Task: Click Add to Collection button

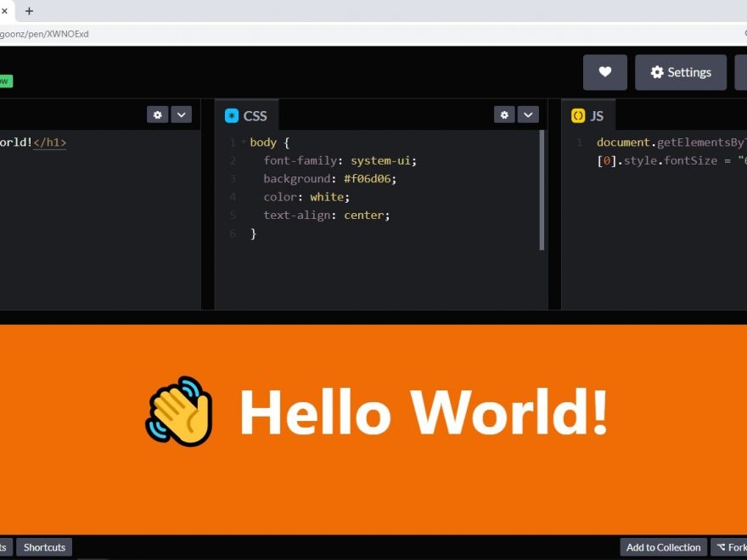Action: pyautogui.click(x=663, y=547)
